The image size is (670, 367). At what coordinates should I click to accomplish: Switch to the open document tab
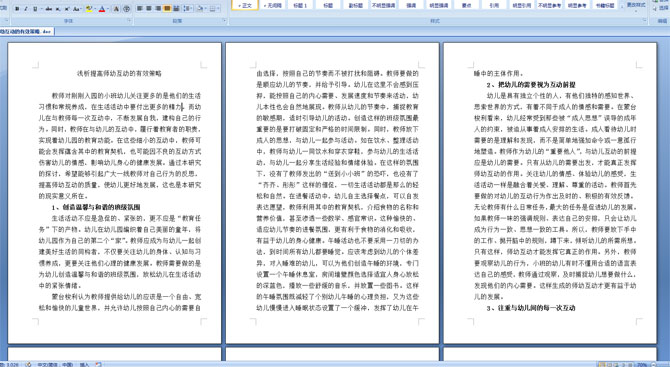click(x=26, y=32)
